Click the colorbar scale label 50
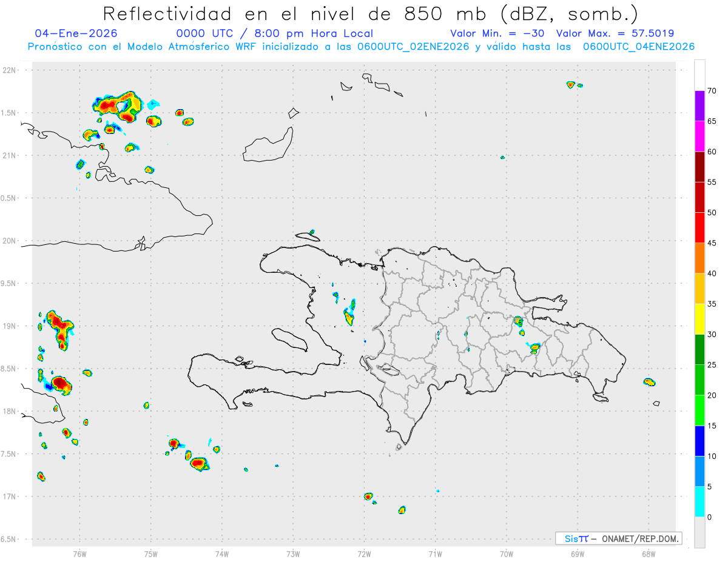This screenshot has width=728, height=562. (712, 213)
